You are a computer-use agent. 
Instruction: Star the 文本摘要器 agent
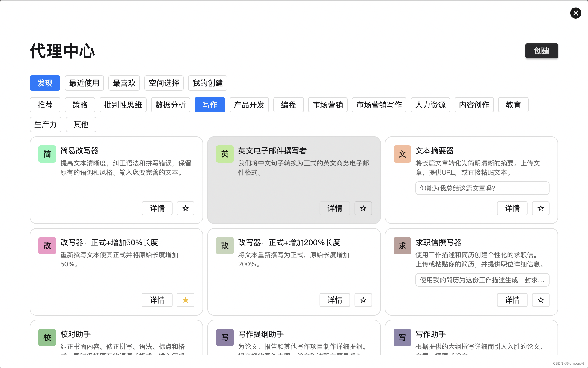[541, 208]
